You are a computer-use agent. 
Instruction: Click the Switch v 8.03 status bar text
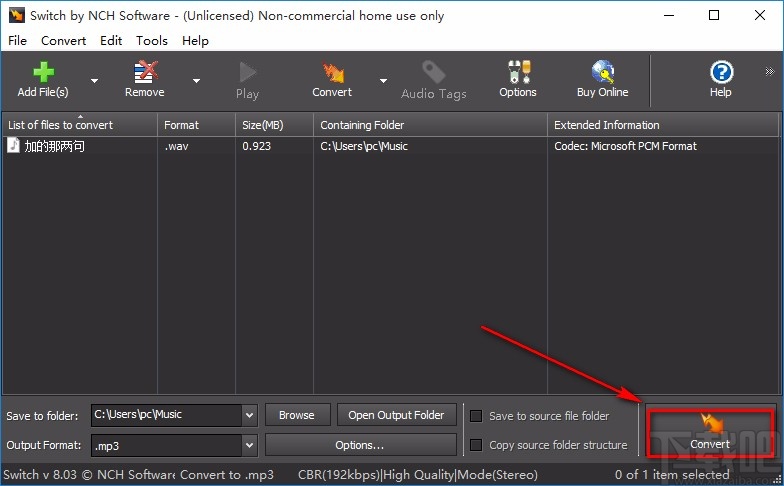click(89, 475)
